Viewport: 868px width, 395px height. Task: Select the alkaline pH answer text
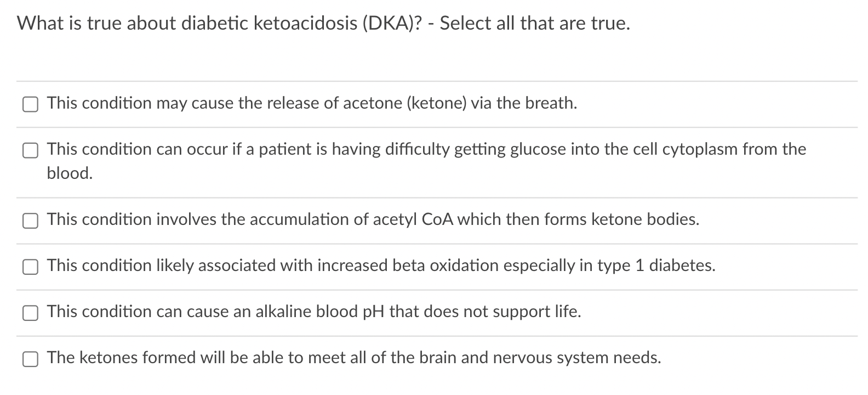click(313, 312)
